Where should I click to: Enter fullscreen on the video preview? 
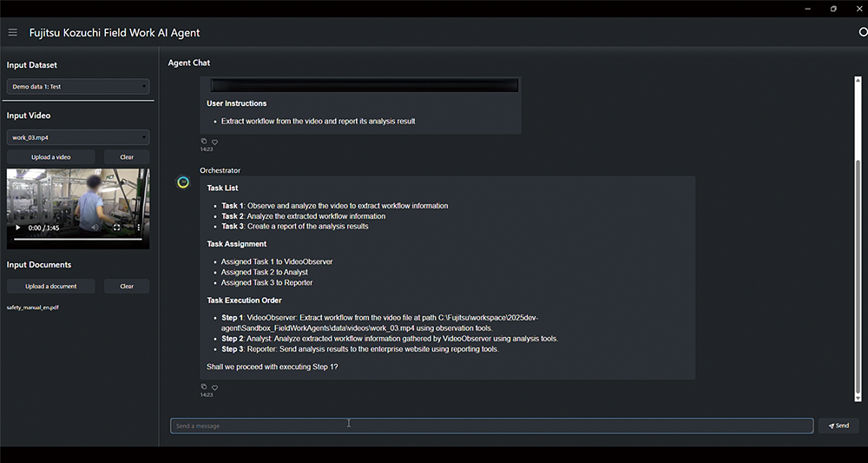(117, 228)
